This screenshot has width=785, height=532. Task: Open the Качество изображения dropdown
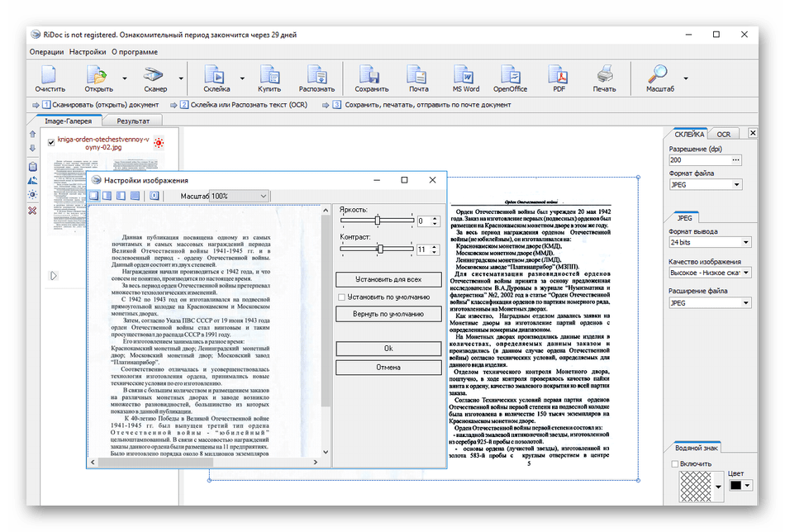click(x=710, y=273)
